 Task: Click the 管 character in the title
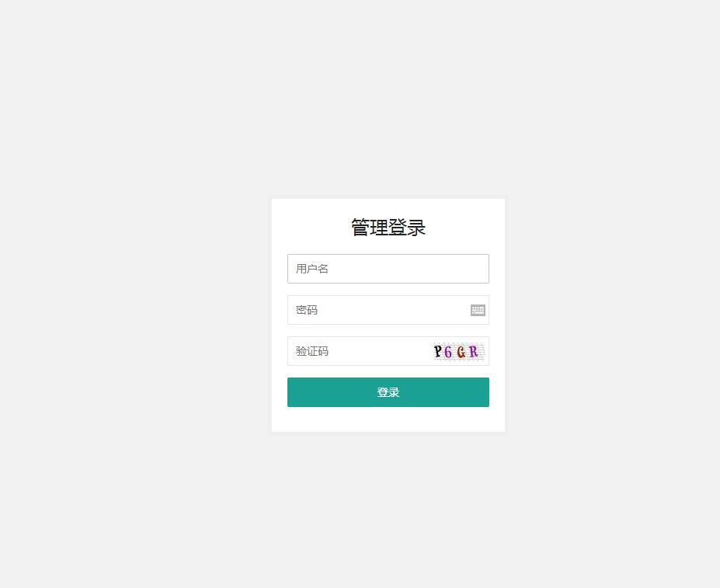point(360,228)
